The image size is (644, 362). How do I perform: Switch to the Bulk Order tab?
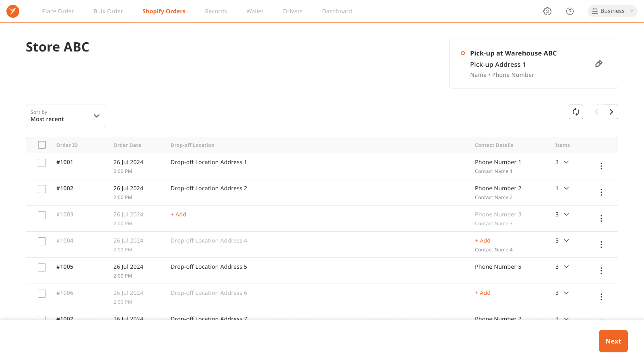pyautogui.click(x=108, y=11)
